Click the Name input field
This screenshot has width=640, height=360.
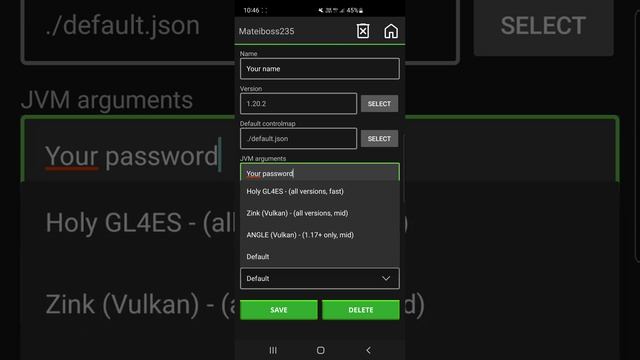tap(320, 69)
